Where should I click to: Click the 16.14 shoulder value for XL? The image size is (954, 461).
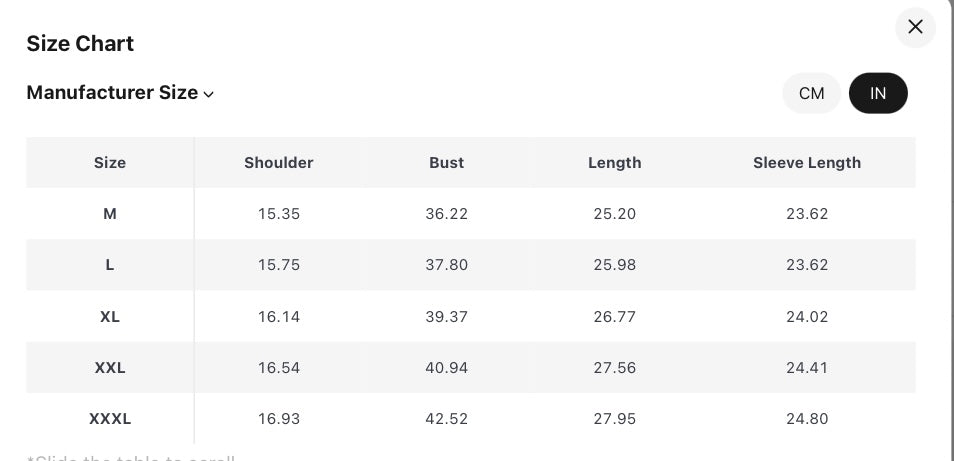(x=279, y=316)
